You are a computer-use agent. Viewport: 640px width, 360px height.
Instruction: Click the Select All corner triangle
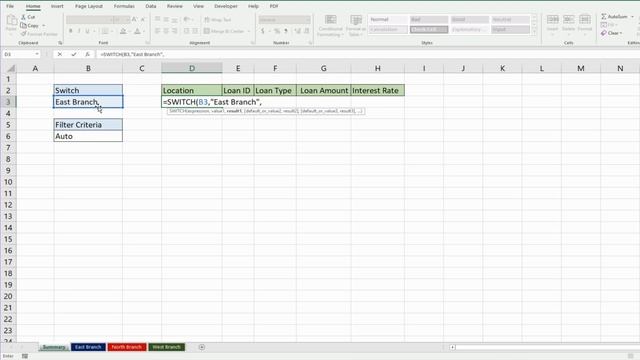(x=11, y=69)
